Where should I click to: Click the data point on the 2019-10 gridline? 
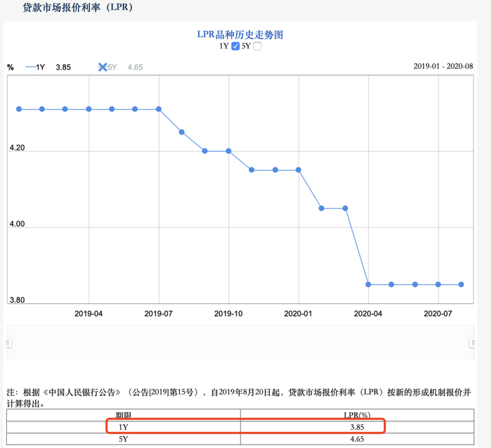click(x=228, y=151)
